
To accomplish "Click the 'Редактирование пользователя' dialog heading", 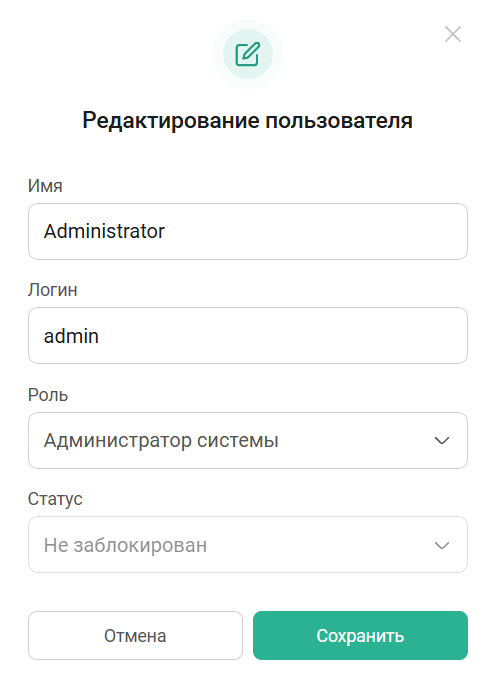I will (x=248, y=120).
